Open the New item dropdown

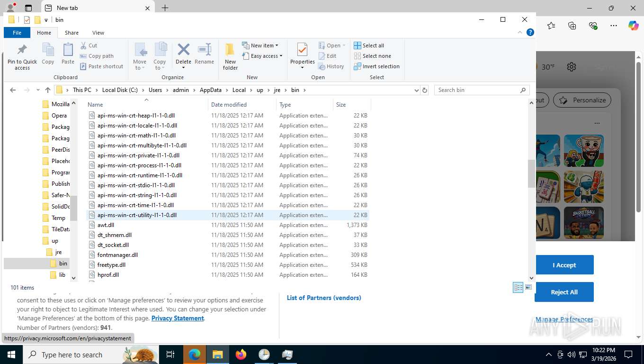[x=260, y=45]
